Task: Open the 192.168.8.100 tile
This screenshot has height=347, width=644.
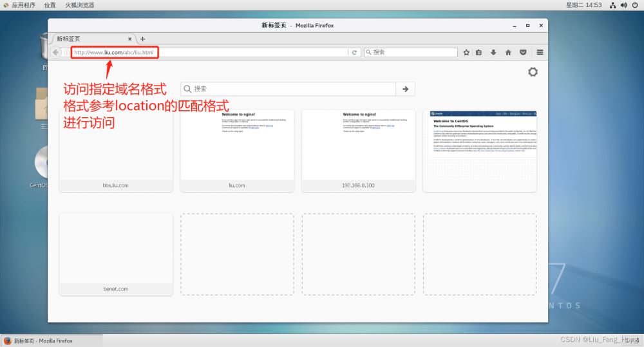Action: coord(358,151)
